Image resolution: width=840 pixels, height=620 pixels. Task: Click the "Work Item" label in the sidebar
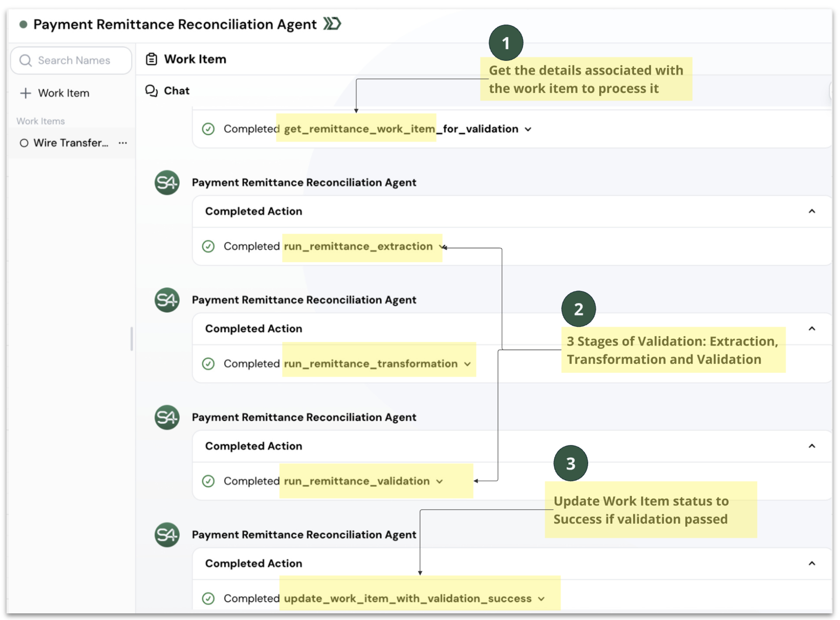[64, 93]
